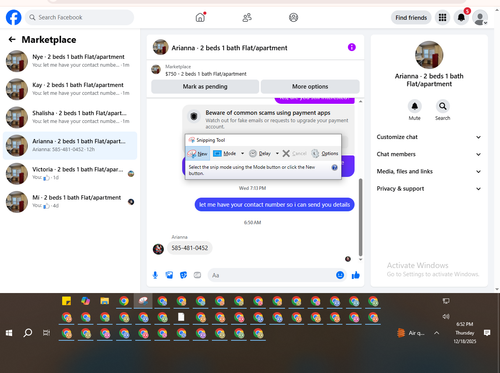Open the Friends icon in top bar
Image resolution: width=500 pixels, height=373 pixels.
coord(247,17)
